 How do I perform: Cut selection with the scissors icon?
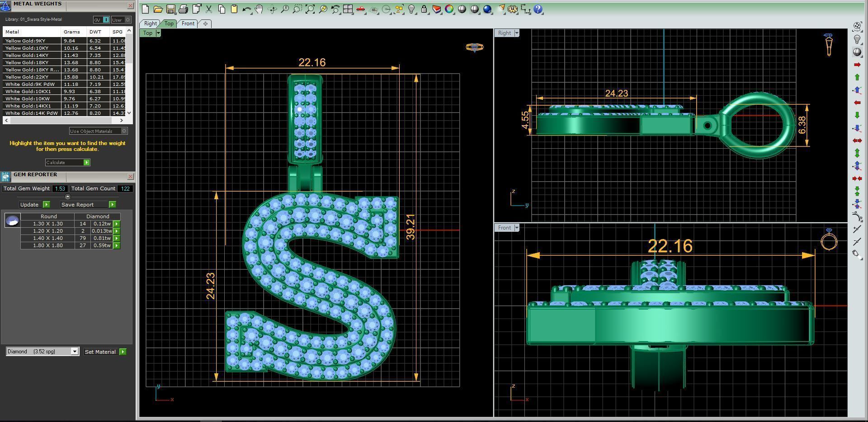tap(209, 9)
